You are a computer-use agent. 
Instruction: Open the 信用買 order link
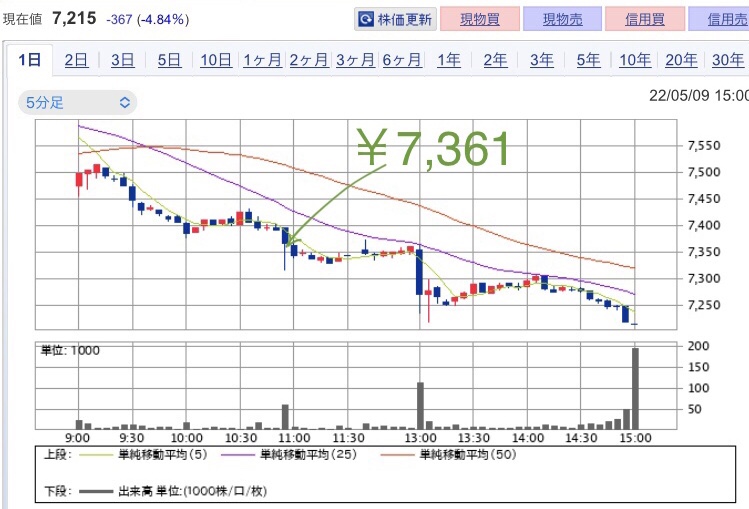(x=645, y=19)
